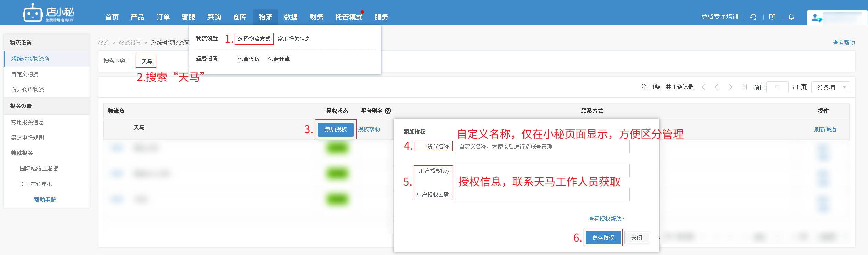Click the 添加授权 button for 天马
The width and height of the screenshot is (868, 255).
336,129
